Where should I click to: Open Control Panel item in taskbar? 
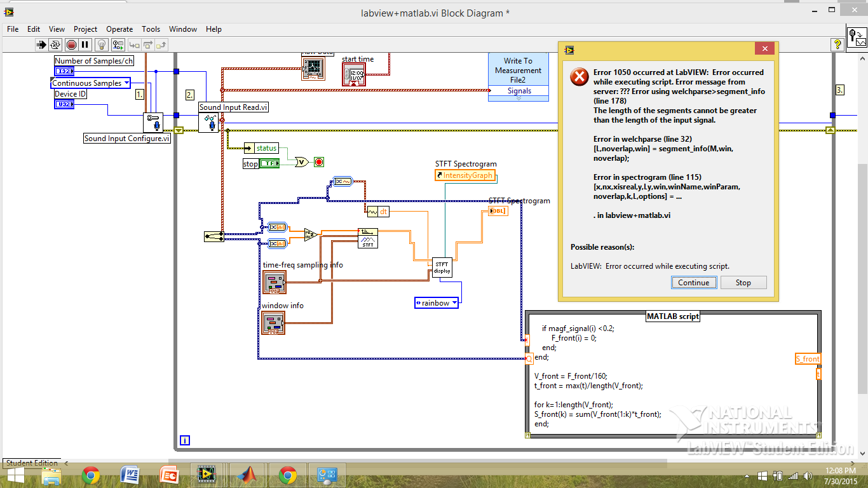point(327,475)
